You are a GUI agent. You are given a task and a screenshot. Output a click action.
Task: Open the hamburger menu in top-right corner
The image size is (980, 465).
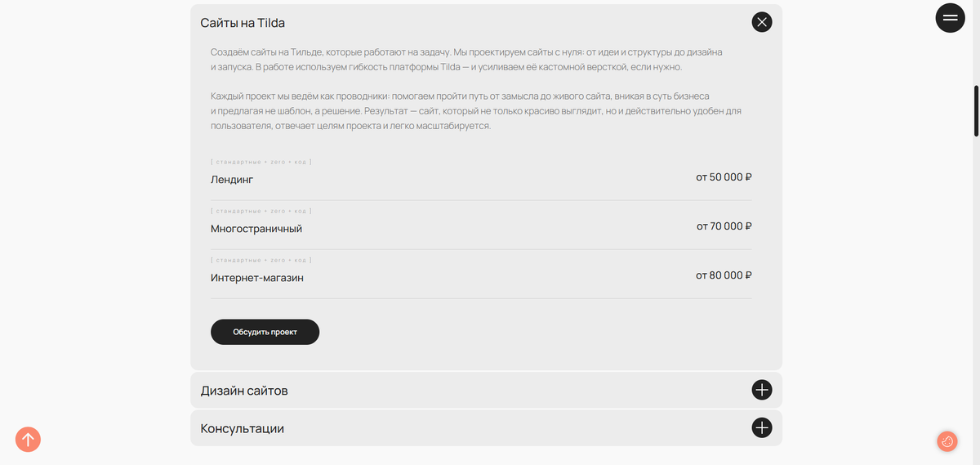[950, 17]
